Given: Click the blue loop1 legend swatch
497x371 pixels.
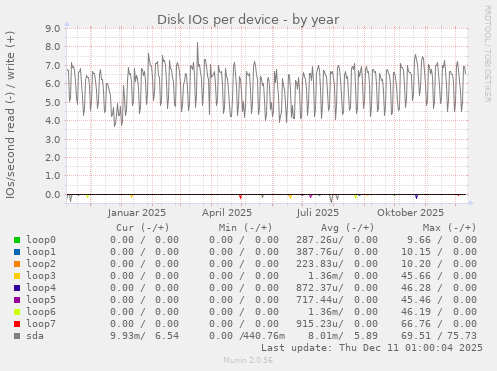Looking at the screenshot, I should pyautogui.click(x=17, y=252).
